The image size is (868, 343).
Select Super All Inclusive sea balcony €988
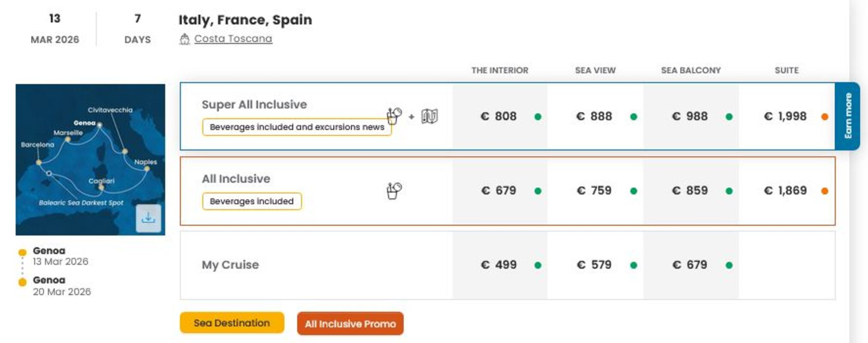tap(690, 116)
